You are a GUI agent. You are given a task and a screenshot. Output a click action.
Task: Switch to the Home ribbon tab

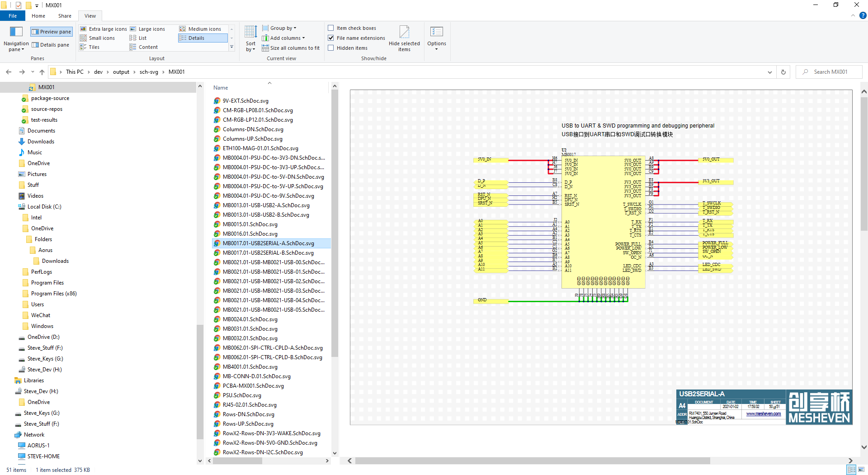[38, 16]
